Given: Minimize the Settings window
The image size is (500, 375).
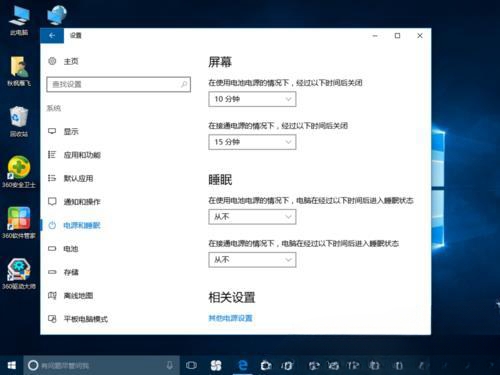Looking at the screenshot, I should pos(375,36).
